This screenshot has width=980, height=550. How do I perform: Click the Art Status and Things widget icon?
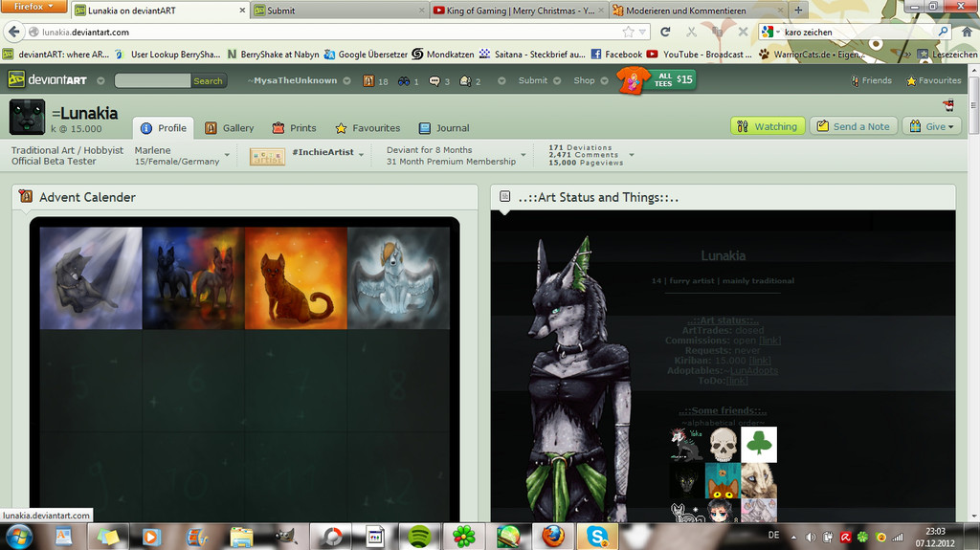coord(505,196)
